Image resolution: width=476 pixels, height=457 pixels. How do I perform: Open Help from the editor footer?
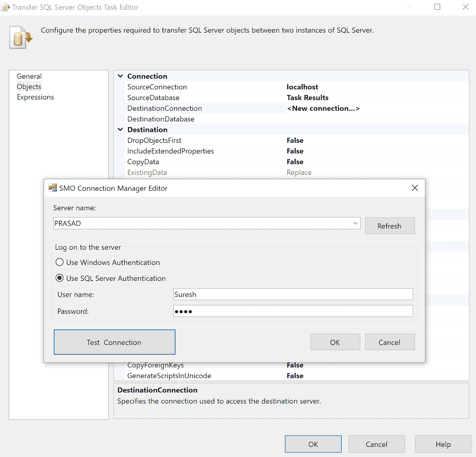pos(443,444)
